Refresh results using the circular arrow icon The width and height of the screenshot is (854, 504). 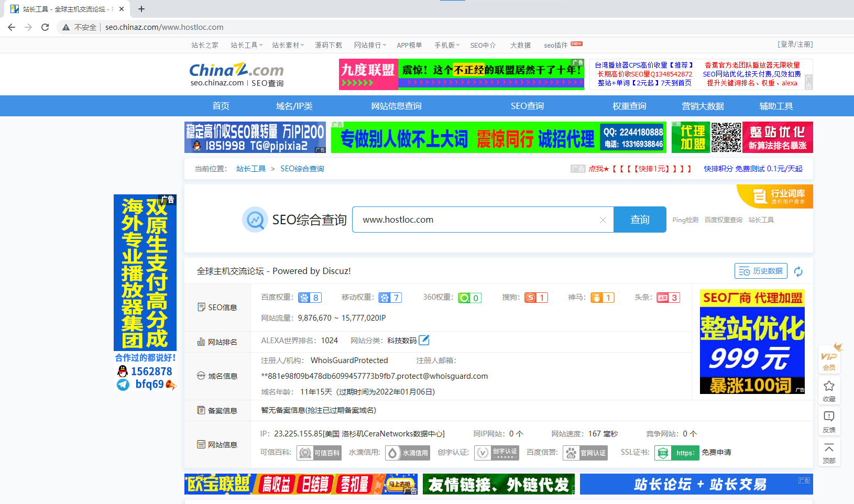tap(798, 271)
